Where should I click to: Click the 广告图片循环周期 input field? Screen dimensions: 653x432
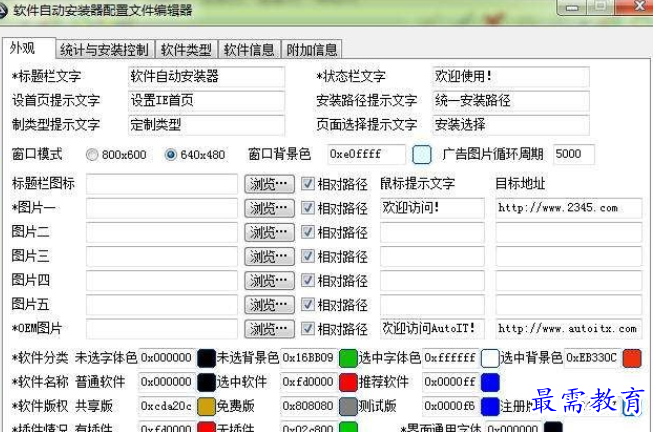click(x=573, y=154)
